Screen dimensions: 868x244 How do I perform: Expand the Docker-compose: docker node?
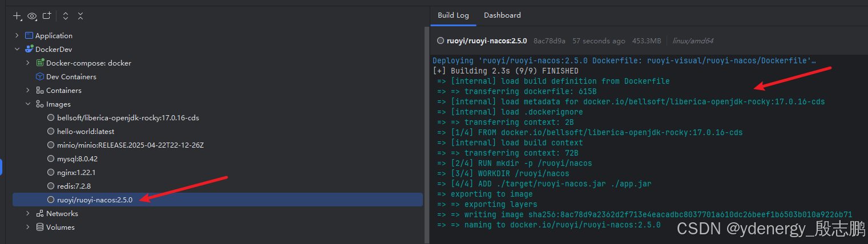point(28,63)
